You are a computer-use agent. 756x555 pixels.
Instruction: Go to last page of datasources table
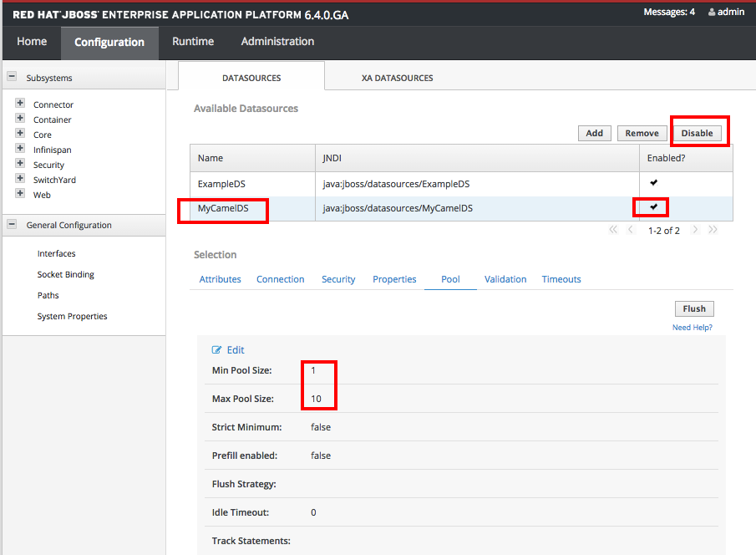[x=713, y=230]
